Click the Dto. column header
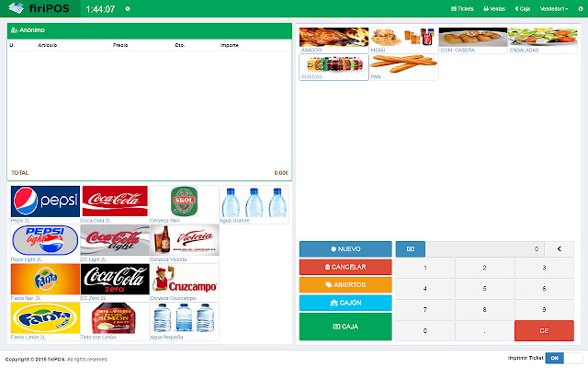Viewport: 588px width, 368px height. [180, 45]
